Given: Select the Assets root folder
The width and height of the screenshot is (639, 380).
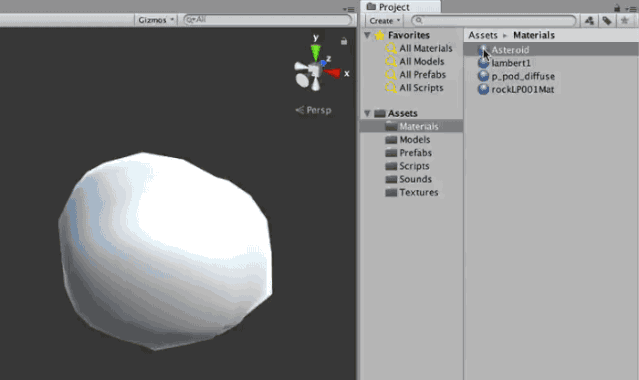Looking at the screenshot, I should (403, 113).
